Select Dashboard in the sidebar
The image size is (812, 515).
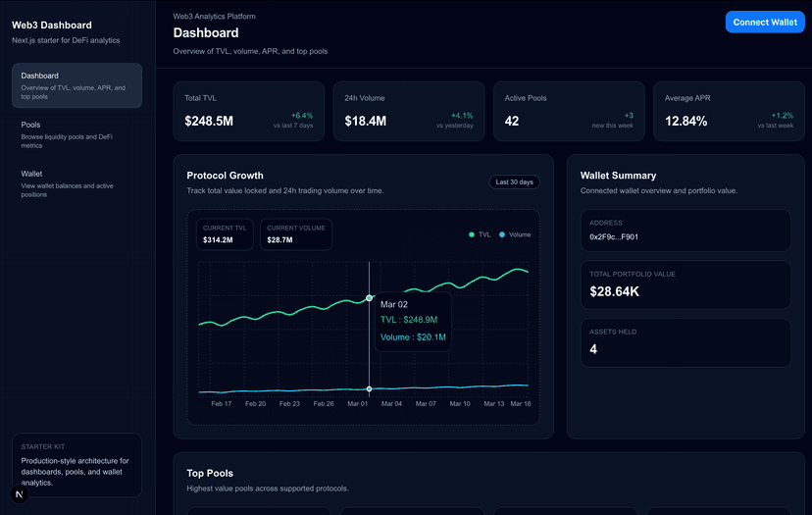76,85
